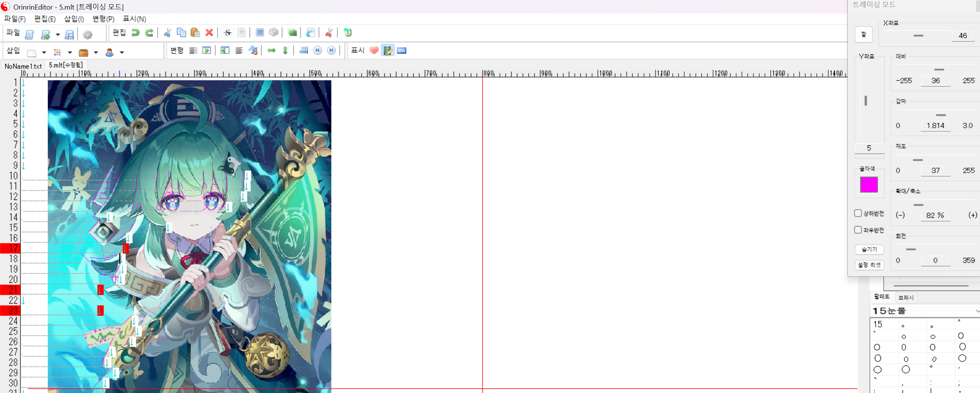Enable the 상하반전 checkbox
980x393 pixels.
tap(858, 213)
